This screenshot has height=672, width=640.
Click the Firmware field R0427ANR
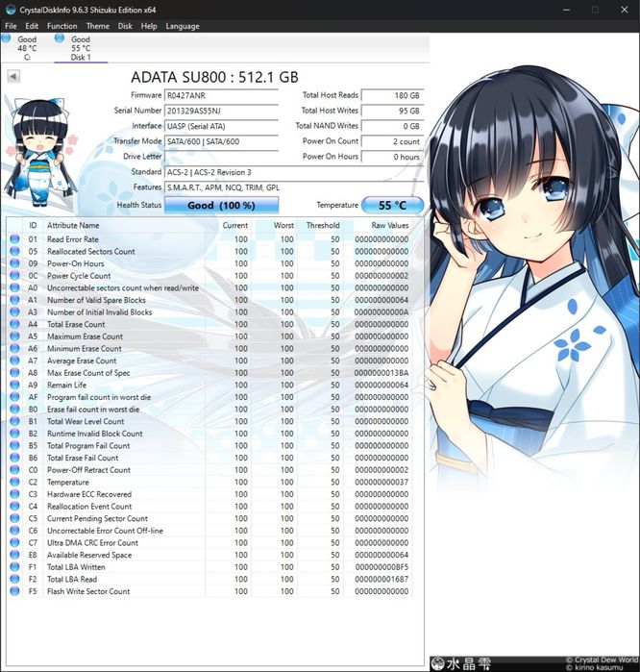tap(221, 95)
